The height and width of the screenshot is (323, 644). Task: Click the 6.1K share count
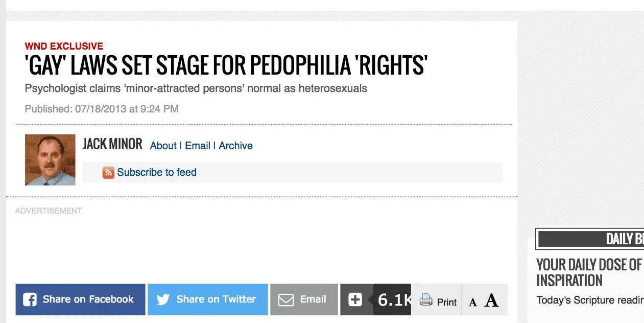coord(394,299)
